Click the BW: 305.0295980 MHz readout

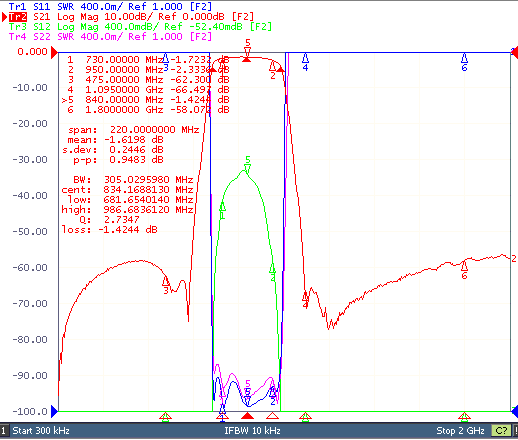click(133, 180)
